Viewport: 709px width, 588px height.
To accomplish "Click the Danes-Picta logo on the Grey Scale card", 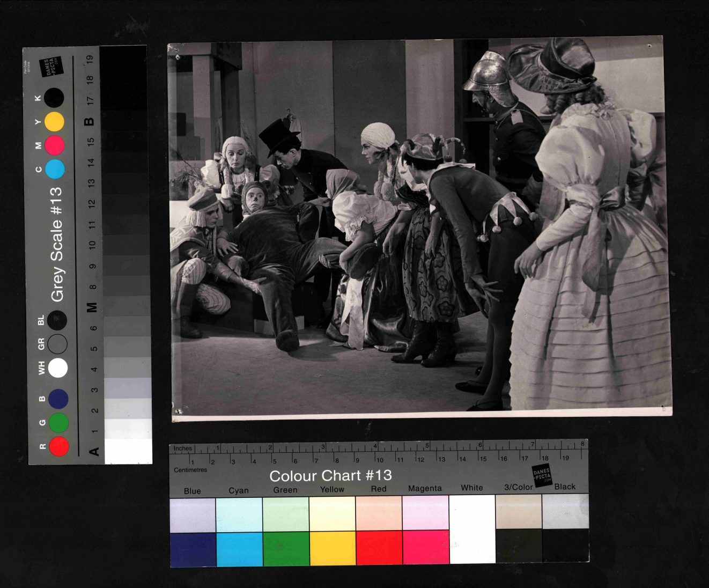I will click(52, 68).
